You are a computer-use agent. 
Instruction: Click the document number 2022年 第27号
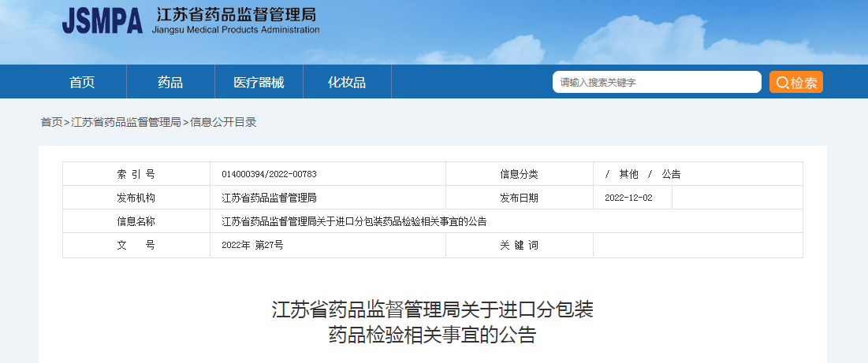click(252, 246)
